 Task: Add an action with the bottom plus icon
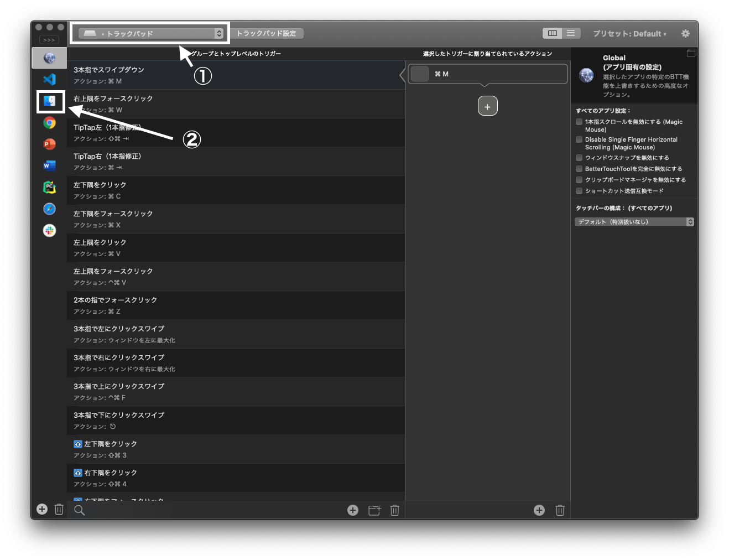point(539,510)
